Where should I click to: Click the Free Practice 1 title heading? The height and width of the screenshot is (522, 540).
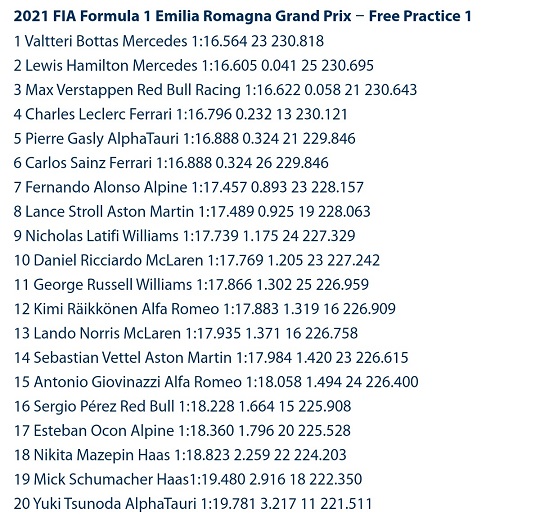(242, 16)
